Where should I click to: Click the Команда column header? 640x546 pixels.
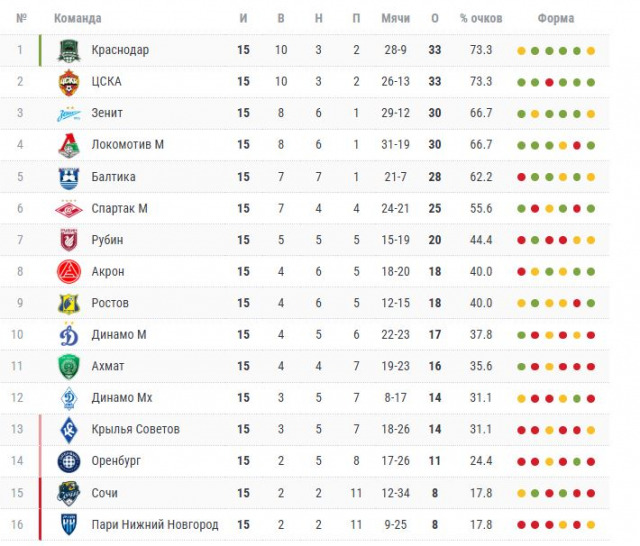[x=77, y=19]
